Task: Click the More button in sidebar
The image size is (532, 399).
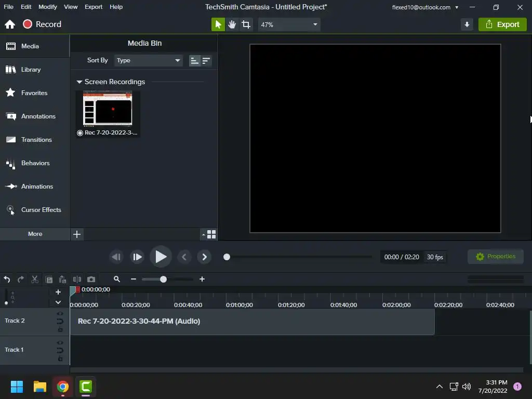Action: pyautogui.click(x=35, y=234)
